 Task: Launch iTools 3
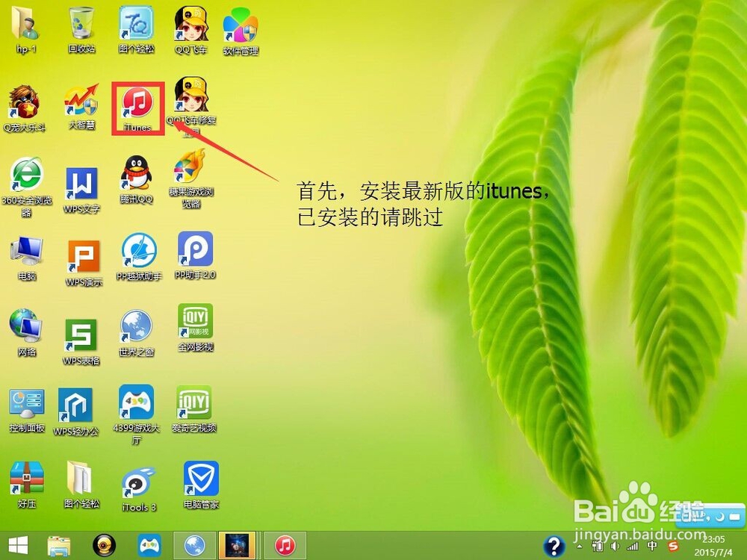[x=139, y=489]
